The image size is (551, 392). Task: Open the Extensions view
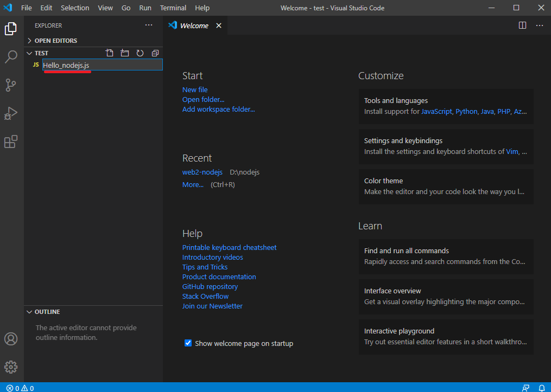(11, 142)
